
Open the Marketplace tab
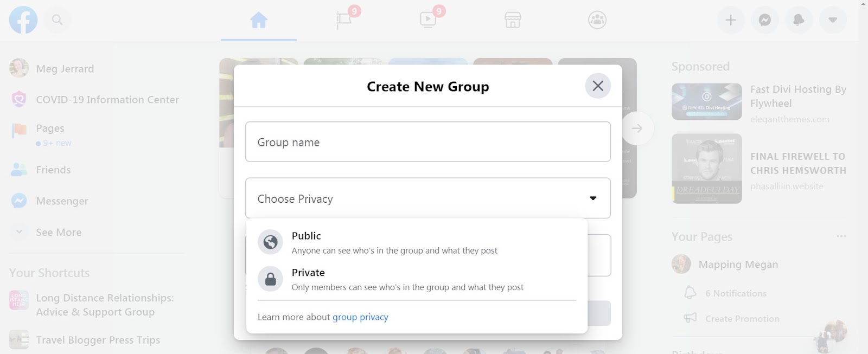click(513, 21)
